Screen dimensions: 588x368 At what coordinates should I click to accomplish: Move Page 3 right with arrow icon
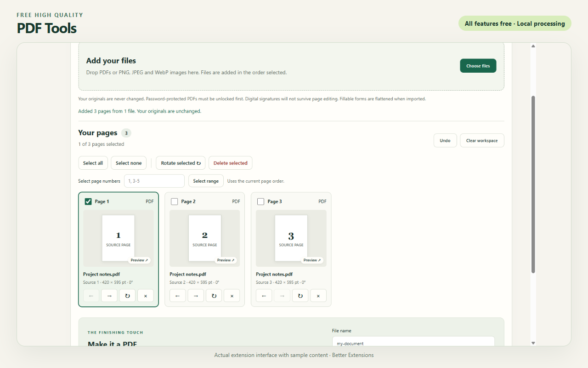282,296
